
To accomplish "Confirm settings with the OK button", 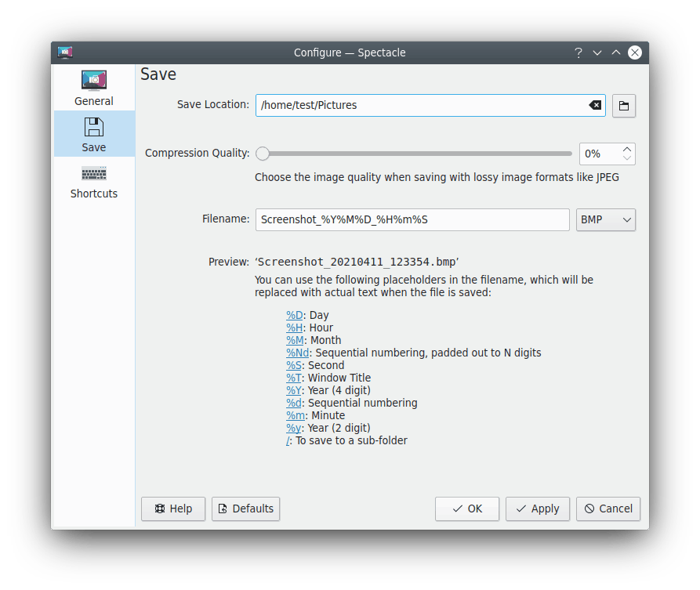I will tap(466, 509).
